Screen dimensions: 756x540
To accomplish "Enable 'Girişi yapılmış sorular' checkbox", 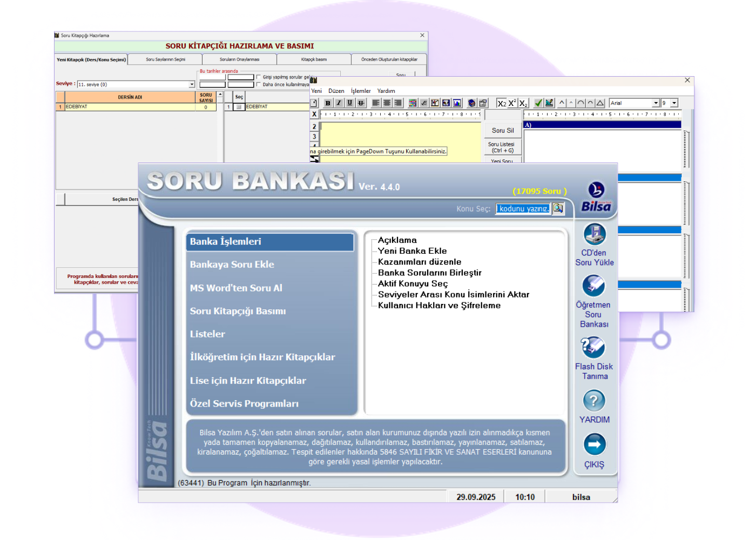I will click(259, 77).
